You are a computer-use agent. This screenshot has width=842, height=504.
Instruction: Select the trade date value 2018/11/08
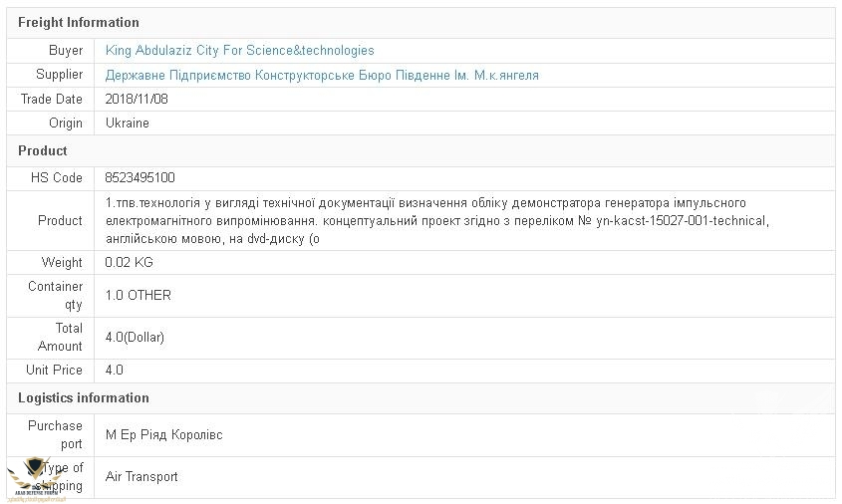pyautogui.click(x=137, y=99)
